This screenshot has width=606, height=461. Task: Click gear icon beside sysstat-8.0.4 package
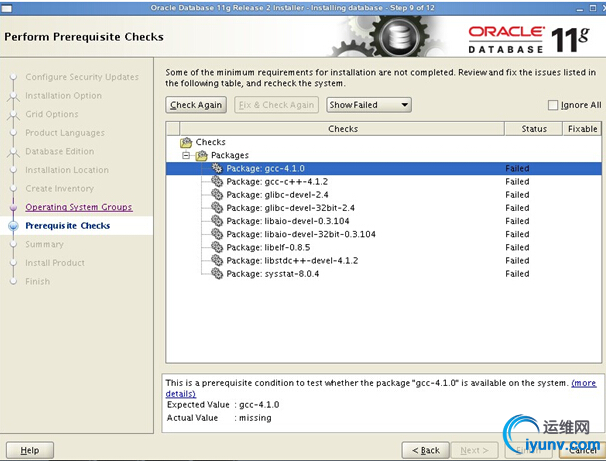click(217, 273)
